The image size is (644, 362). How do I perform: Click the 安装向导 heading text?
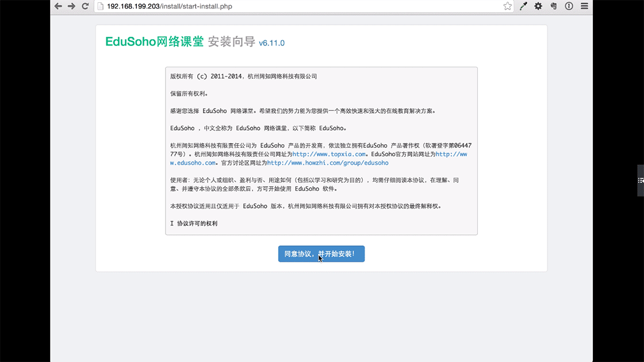pos(232,41)
